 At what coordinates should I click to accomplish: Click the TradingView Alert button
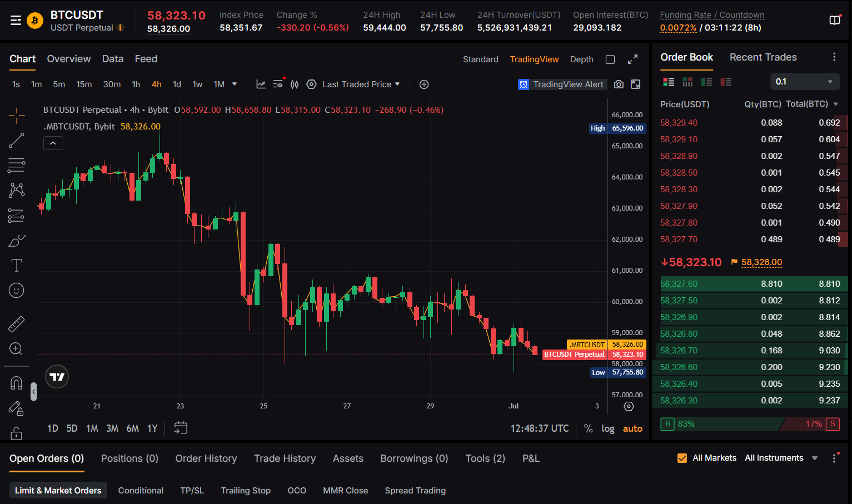(561, 84)
